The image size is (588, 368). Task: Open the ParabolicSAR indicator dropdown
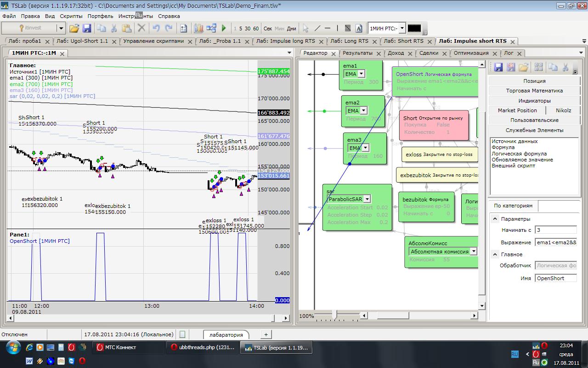click(x=367, y=199)
